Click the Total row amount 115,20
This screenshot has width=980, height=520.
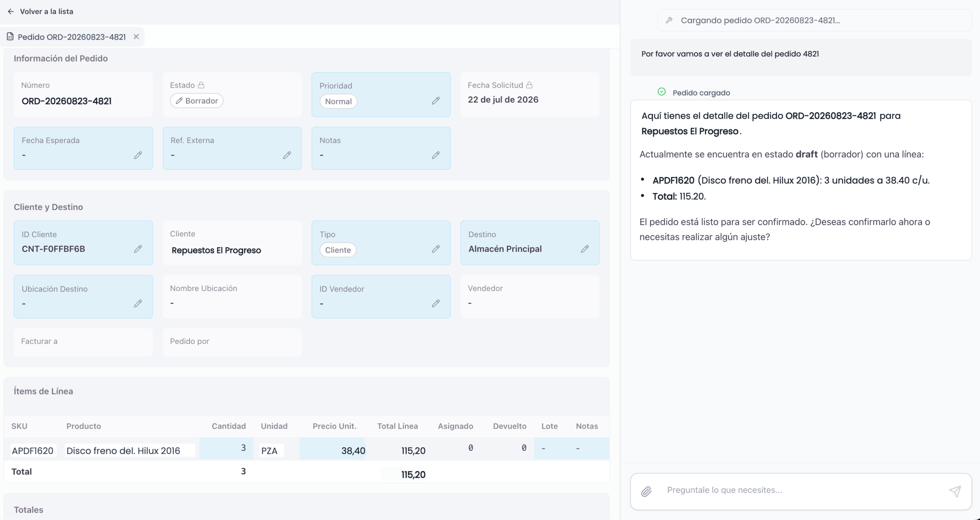pyautogui.click(x=413, y=474)
